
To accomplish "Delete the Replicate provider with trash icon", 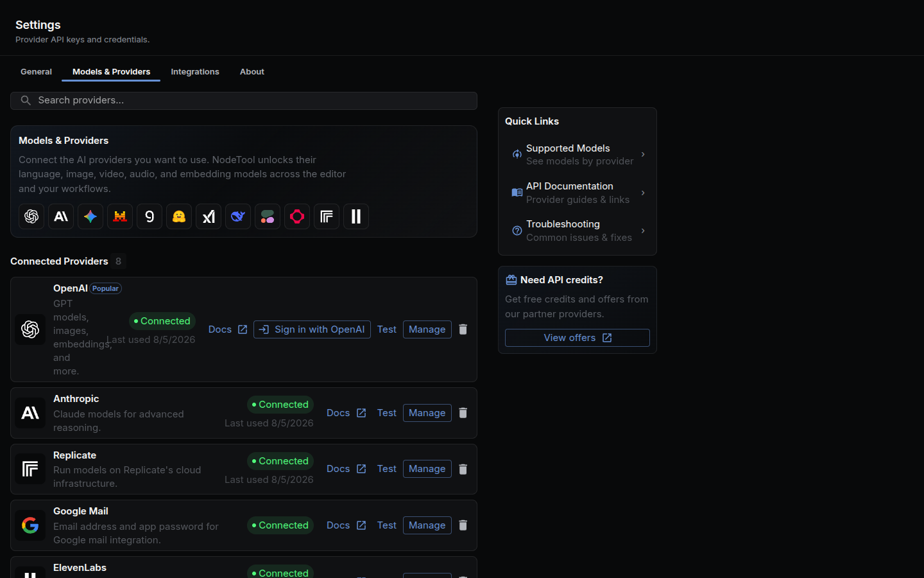I will [x=463, y=469].
